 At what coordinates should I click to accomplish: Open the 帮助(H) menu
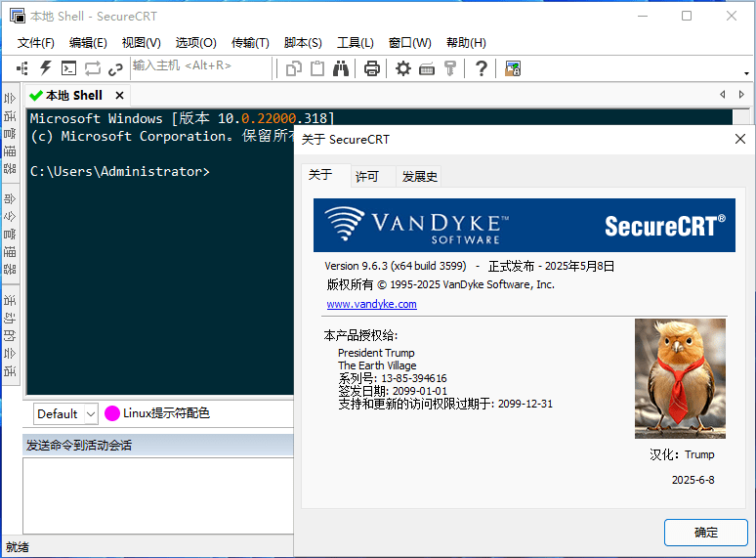pos(466,43)
